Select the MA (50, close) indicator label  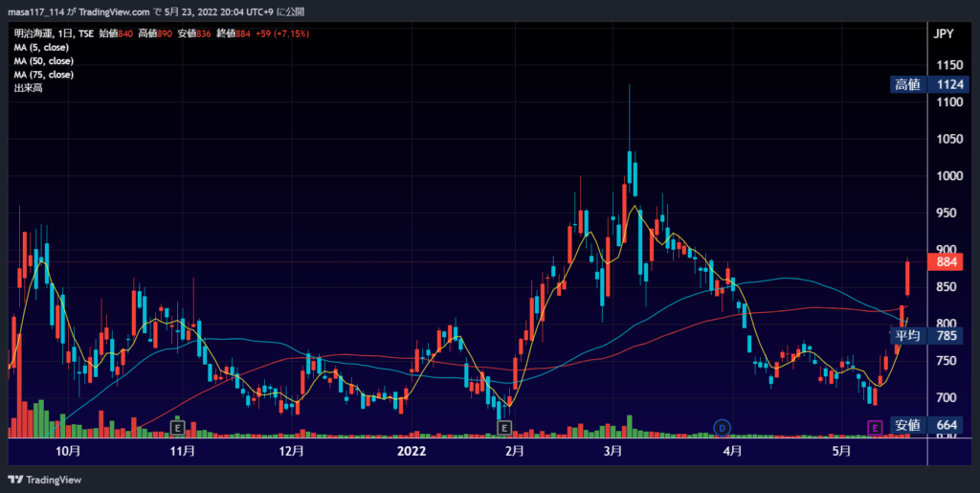[44, 61]
